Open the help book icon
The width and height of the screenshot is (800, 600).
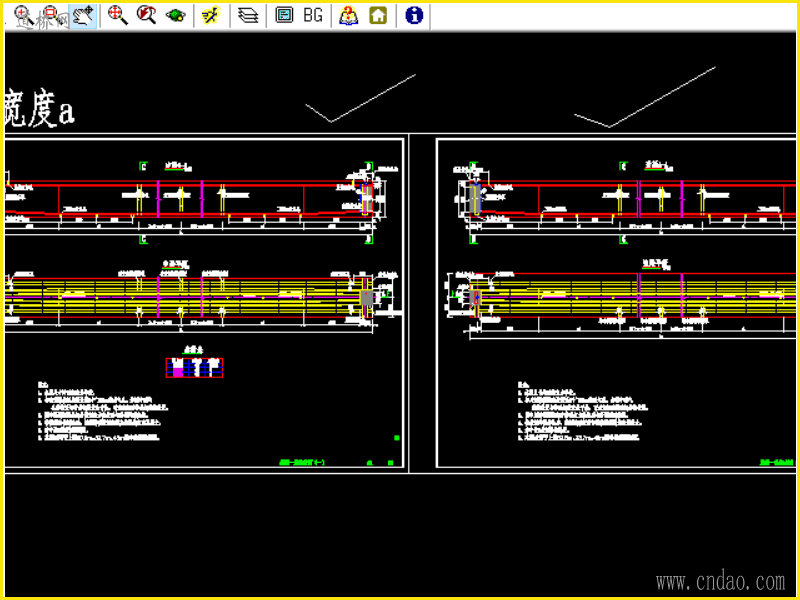[348, 16]
